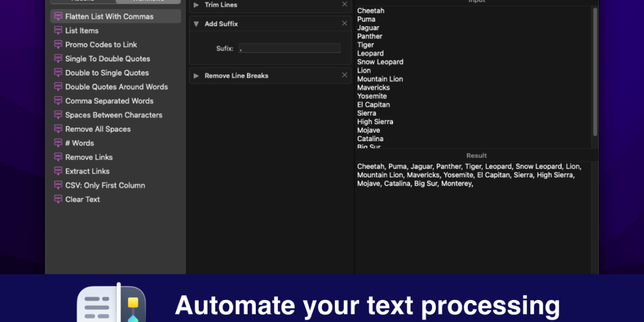Click the Text Workflow app logo in banner
Viewport: 644px width, 322px height.
point(111,302)
